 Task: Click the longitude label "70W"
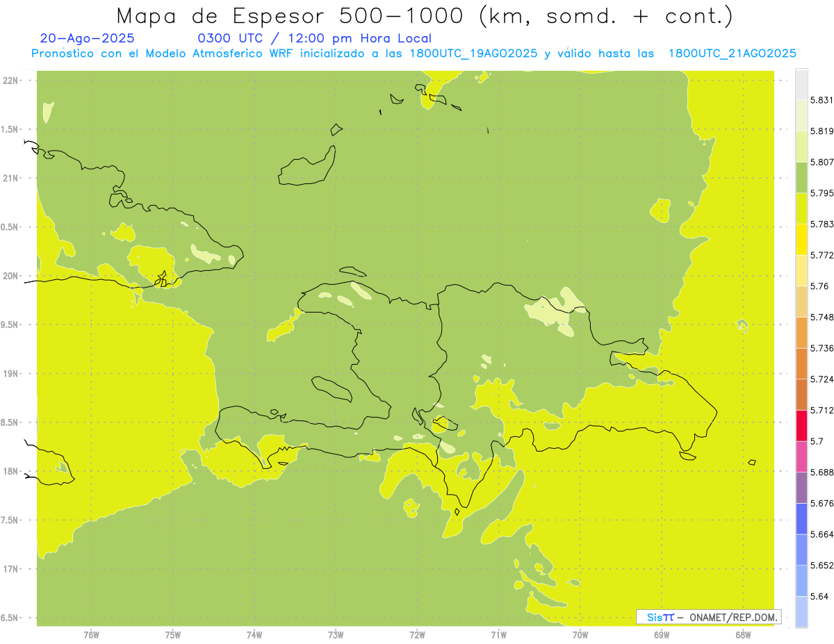pyautogui.click(x=580, y=634)
